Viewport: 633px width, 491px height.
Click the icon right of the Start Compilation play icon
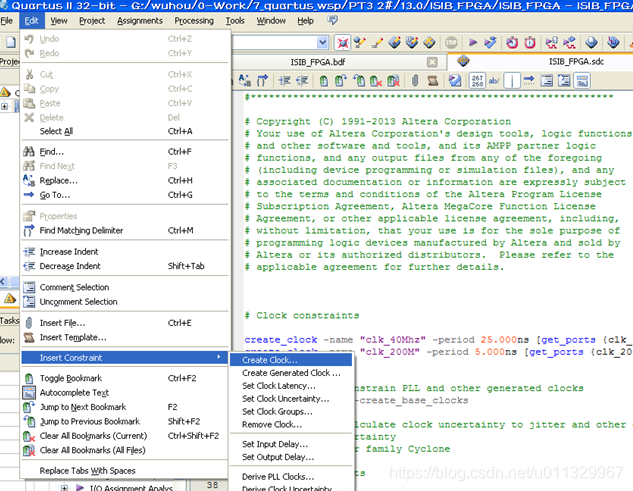(490, 42)
